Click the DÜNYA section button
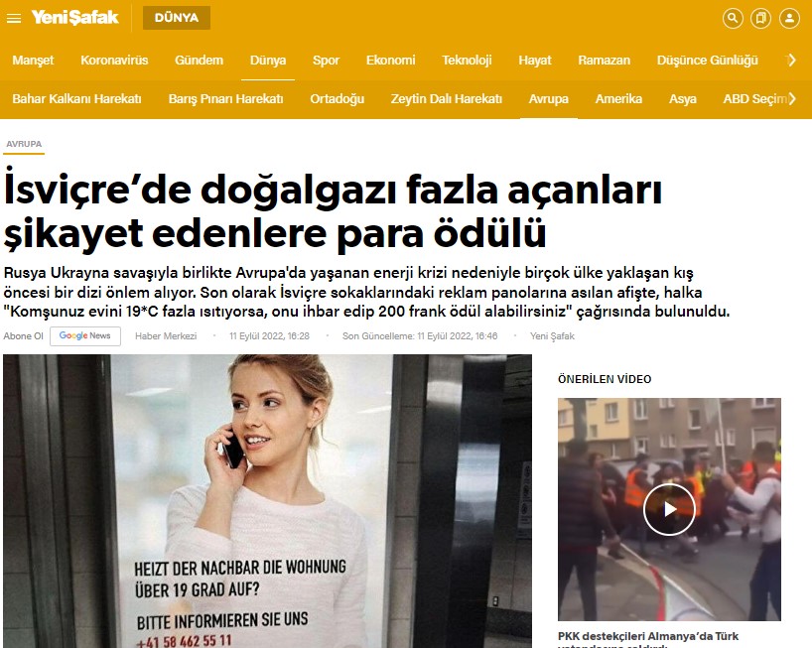 point(176,18)
